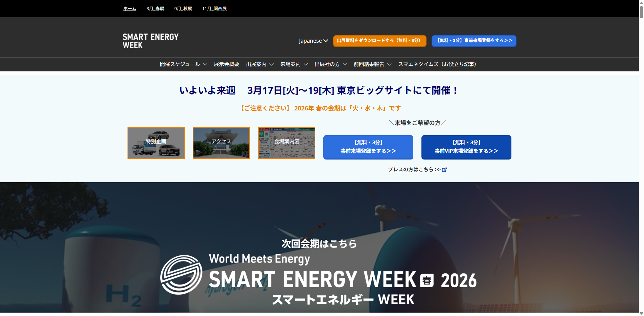This screenshot has width=644, height=316.
Task: Open スマエネタイムズ articles page
Action: (x=437, y=64)
